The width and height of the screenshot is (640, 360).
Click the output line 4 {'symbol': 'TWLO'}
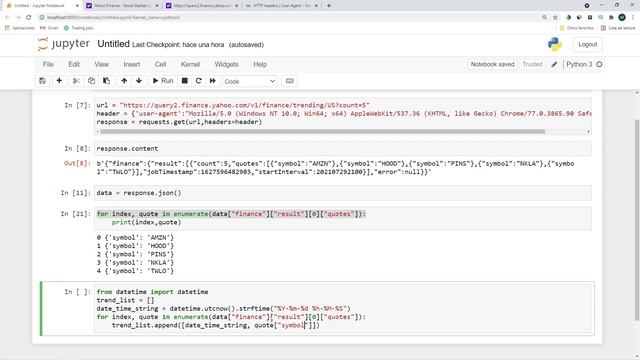(x=135, y=271)
